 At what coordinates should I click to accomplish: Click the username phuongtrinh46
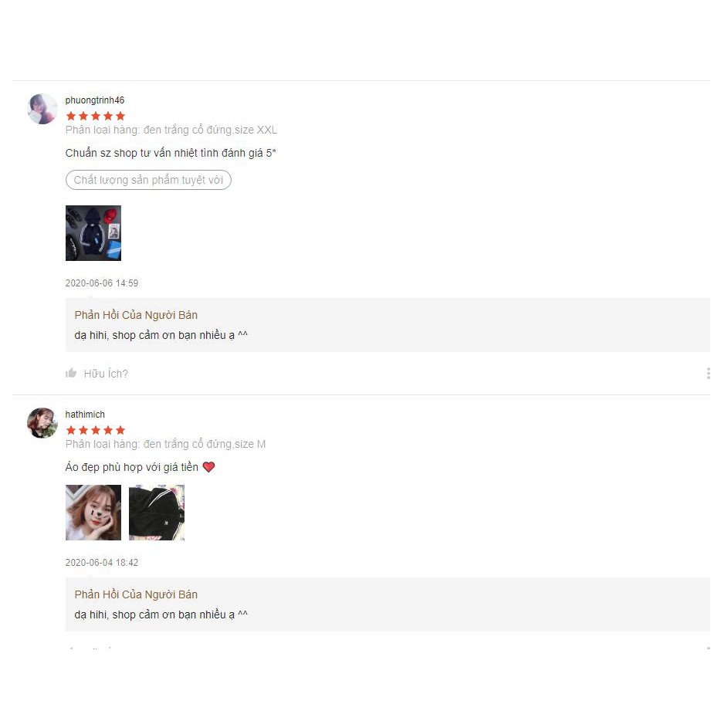coord(95,100)
